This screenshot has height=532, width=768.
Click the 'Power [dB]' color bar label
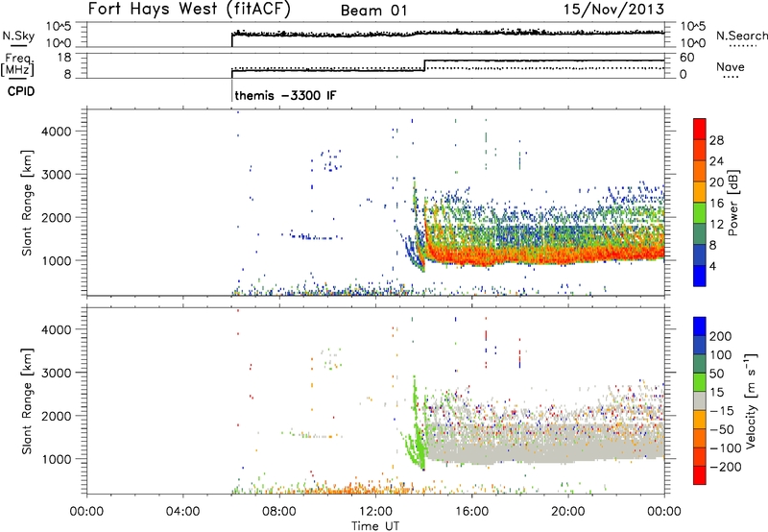click(733, 203)
